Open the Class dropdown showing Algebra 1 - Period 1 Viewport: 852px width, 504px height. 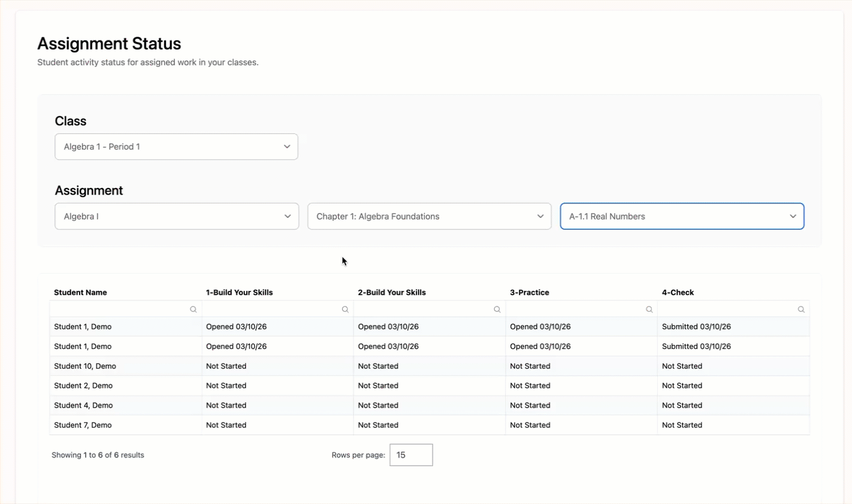tap(176, 147)
